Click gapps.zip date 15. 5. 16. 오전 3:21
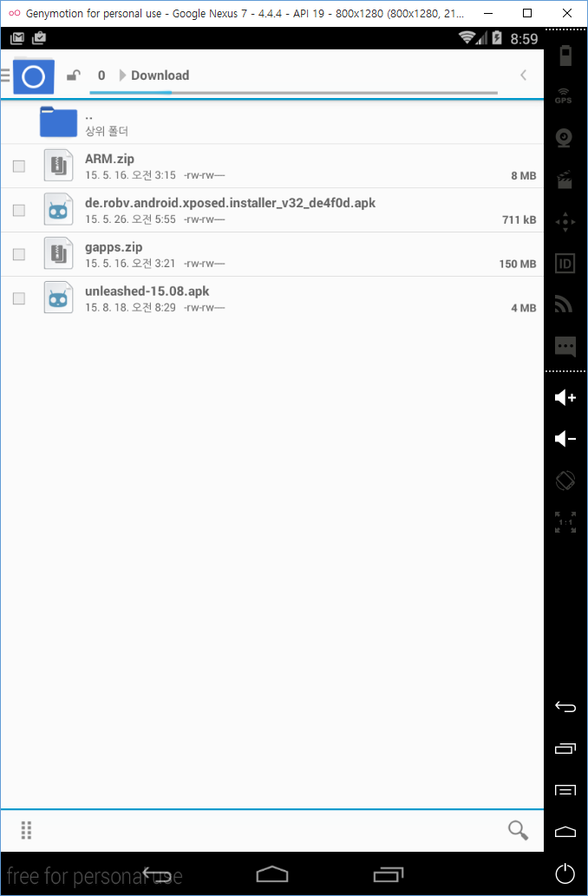 coord(130,264)
